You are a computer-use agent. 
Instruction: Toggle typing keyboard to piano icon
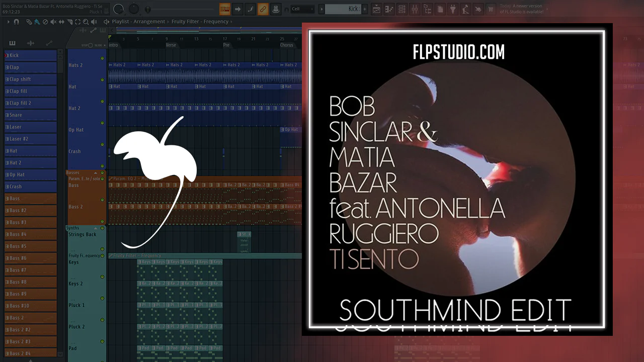pos(225,9)
